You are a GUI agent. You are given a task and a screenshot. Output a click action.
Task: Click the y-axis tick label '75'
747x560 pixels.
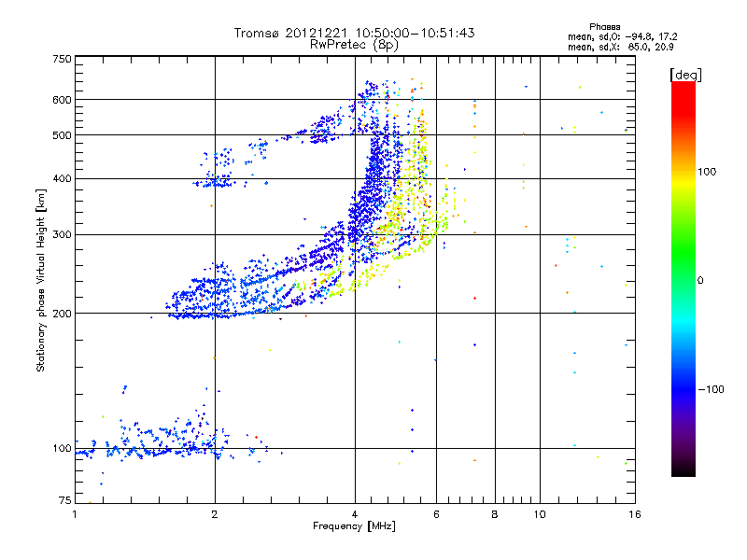click(65, 500)
